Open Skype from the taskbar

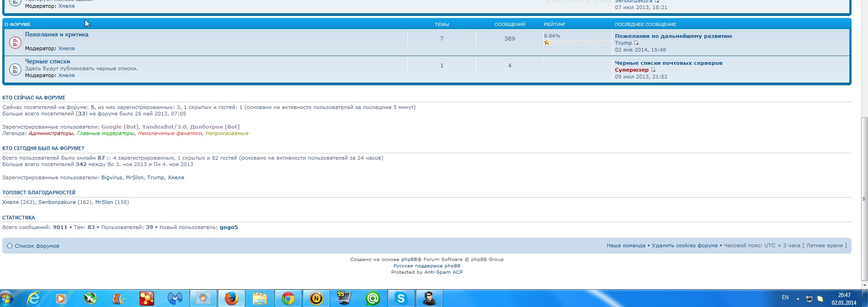[401, 299]
